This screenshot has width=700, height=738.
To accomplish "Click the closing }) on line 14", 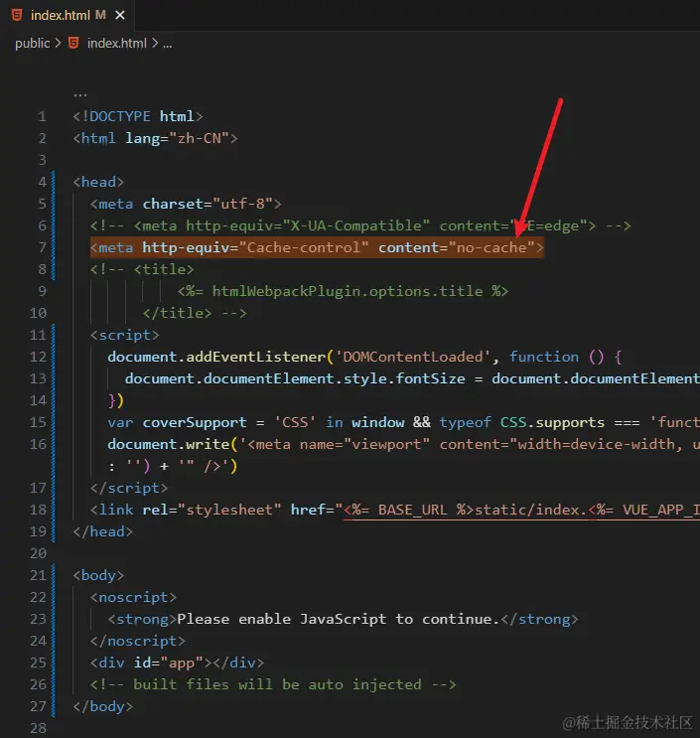I will click(x=116, y=400).
